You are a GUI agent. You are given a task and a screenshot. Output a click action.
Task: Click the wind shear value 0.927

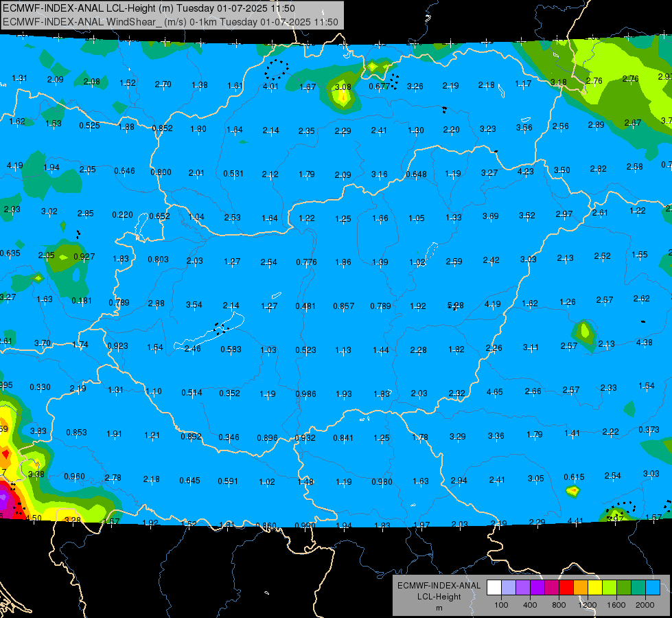pyautogui.click(x=84, y=256)
